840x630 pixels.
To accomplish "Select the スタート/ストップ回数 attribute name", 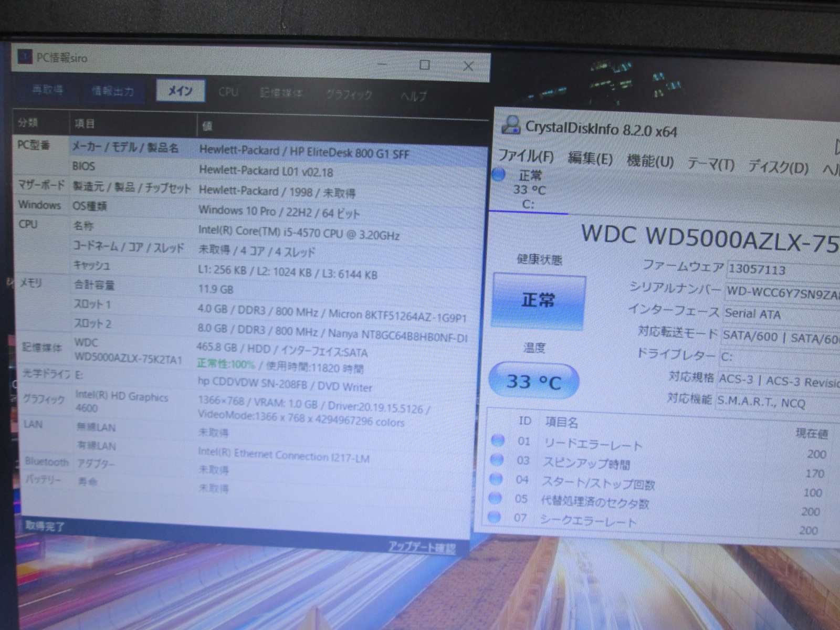I will pos(598,482).
